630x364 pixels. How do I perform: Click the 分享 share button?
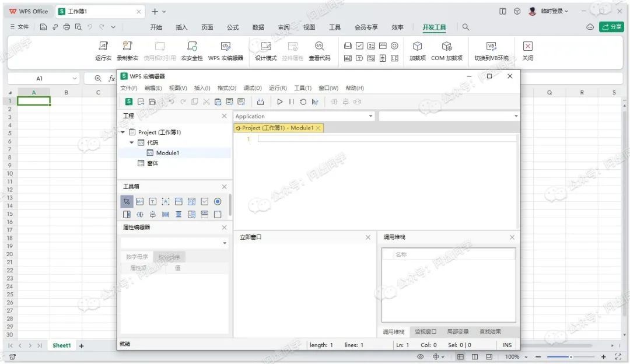click(611, 27)
